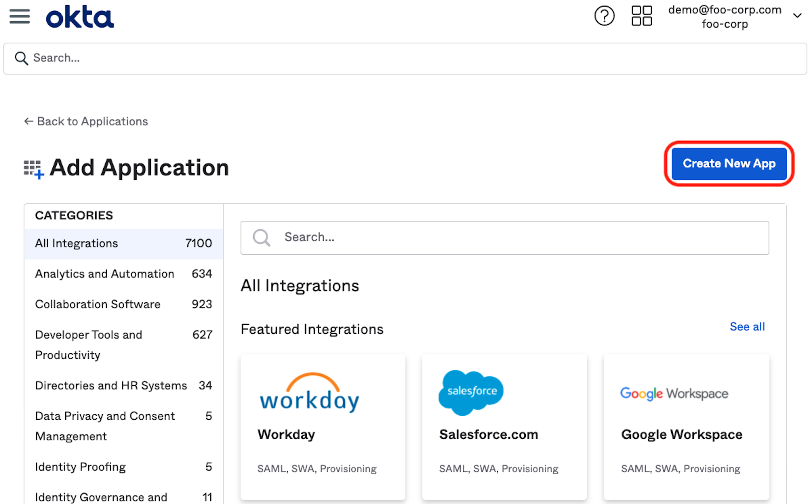This screenshot has width=812, height=504.
Task: Click See all featured integrations
Action: (747, 327)
